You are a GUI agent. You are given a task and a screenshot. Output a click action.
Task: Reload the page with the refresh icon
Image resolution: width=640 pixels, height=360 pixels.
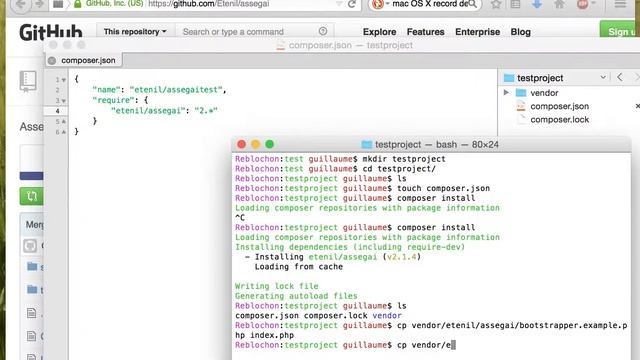[x=351, y=4]
